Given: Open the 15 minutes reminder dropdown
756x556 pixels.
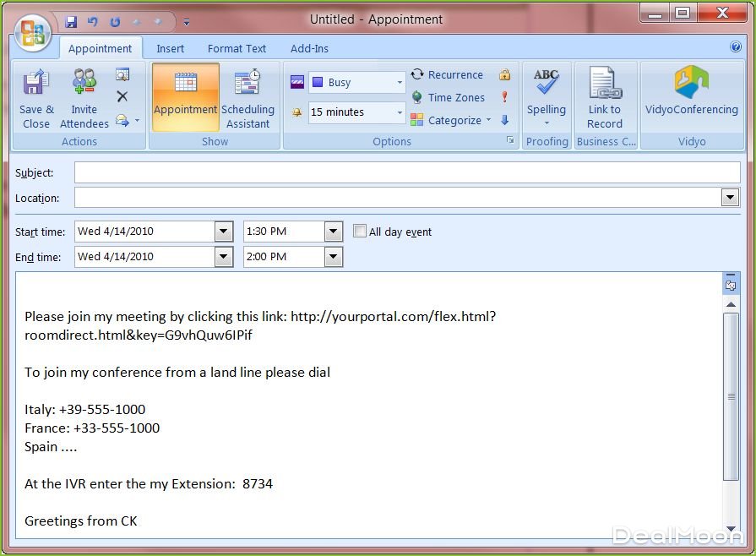Looking at the screenshot, I should tap(400, 112).
